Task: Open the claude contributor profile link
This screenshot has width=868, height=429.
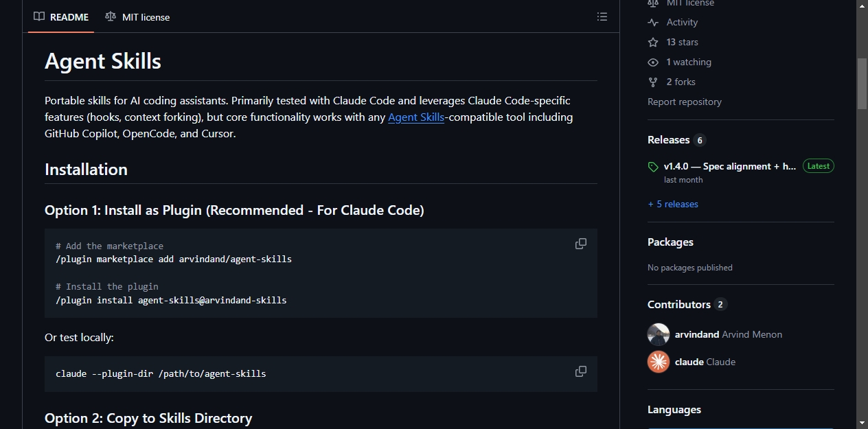Action: [x=705, y=362]
